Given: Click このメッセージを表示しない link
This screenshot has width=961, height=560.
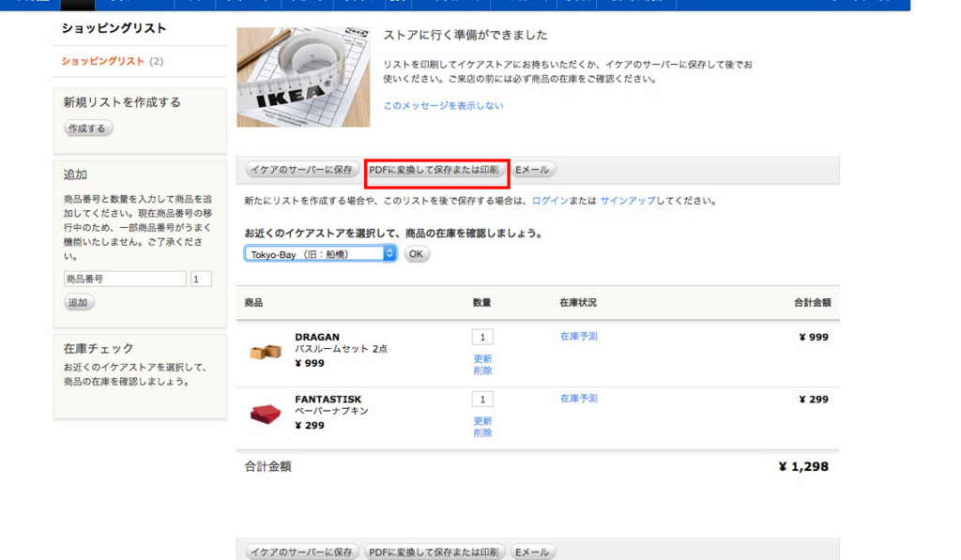Looking at the screenshot, I should (x=443, y=105).
